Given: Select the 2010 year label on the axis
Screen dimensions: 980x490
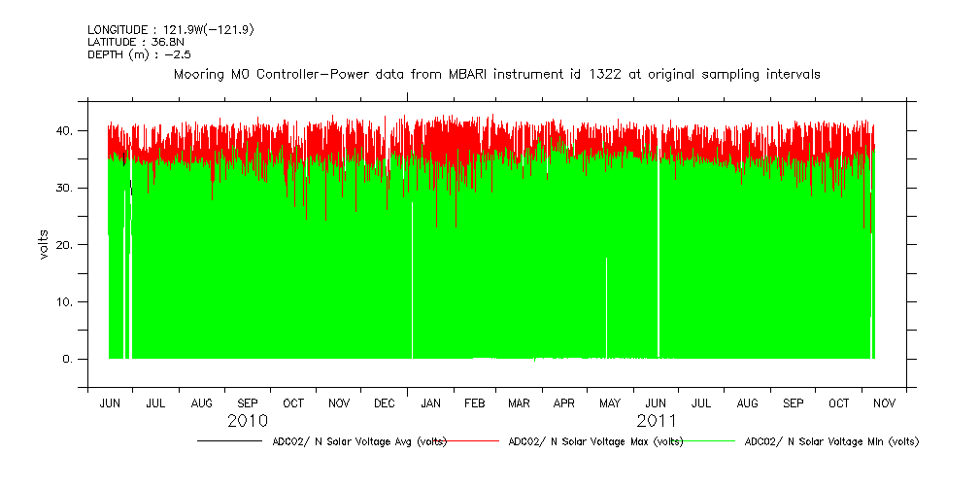Looking at the screenshot, I should tap(248, 421).
